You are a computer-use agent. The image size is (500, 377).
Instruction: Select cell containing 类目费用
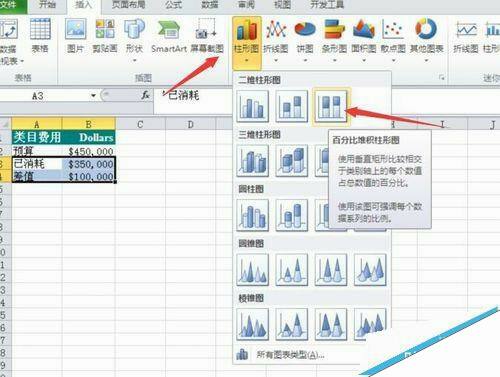point(37,137)
